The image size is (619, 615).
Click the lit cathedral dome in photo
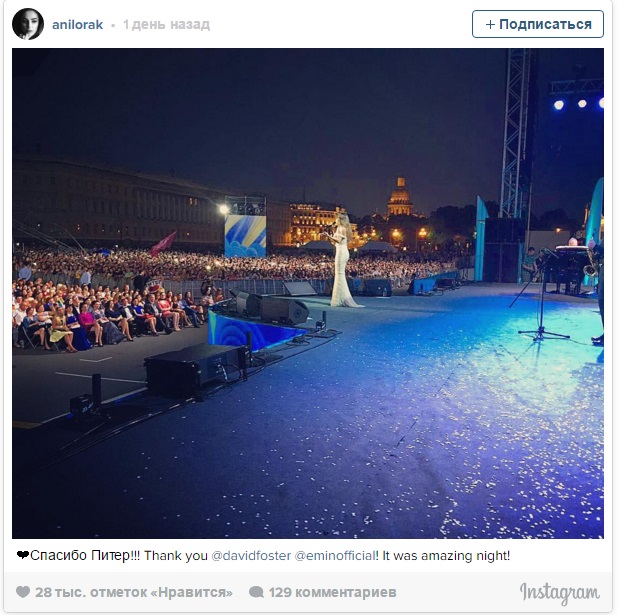400,197
